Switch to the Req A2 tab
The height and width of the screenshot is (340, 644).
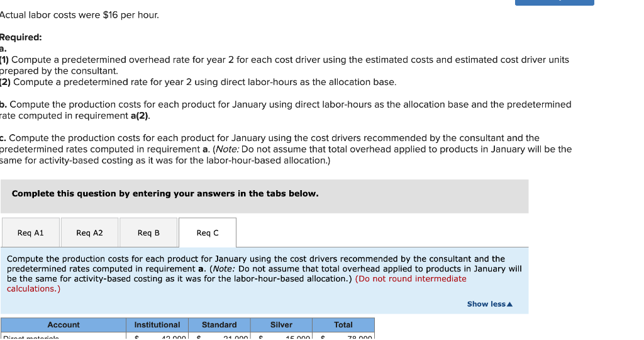point(89,233)
